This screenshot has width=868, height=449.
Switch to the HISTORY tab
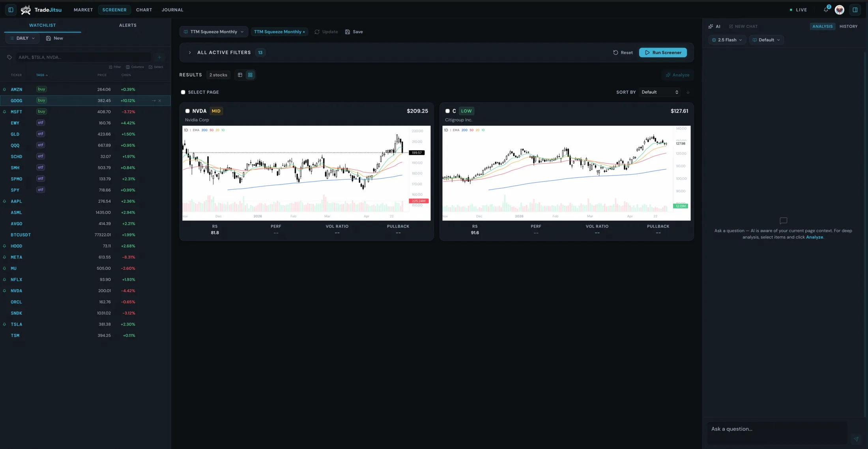click(x=848, y=26)
